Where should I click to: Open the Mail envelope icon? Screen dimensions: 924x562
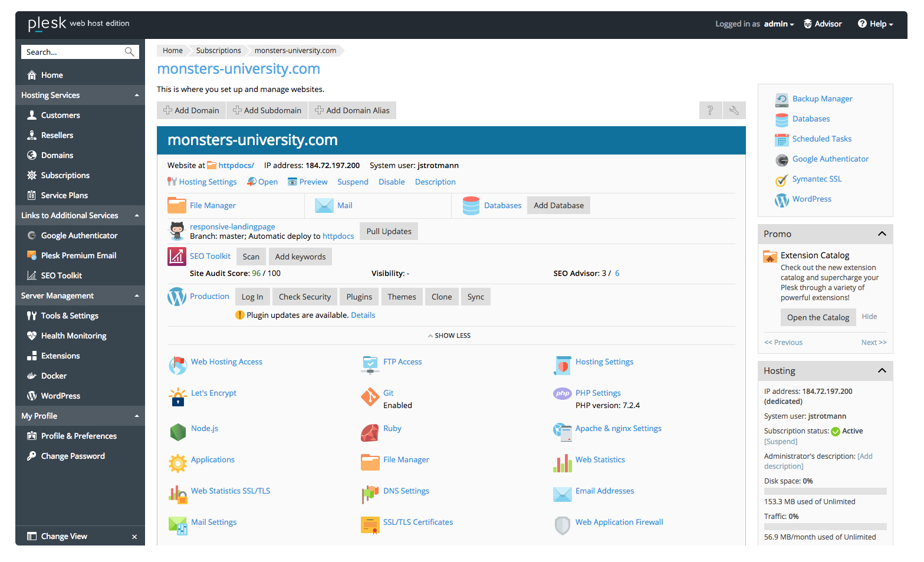(x=324, y=205)
